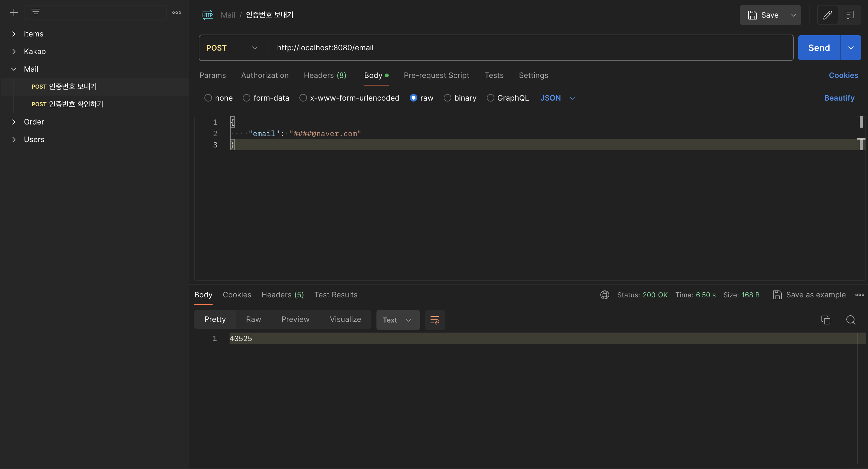Click the blue Send button
Screen dimensions: 868x469
[x=819, y=48]
